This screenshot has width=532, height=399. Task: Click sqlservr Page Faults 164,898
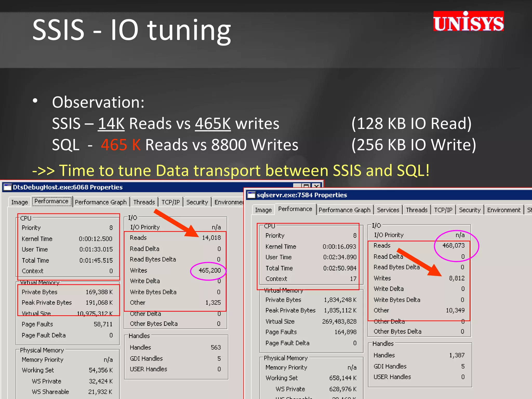pos(345,332)
